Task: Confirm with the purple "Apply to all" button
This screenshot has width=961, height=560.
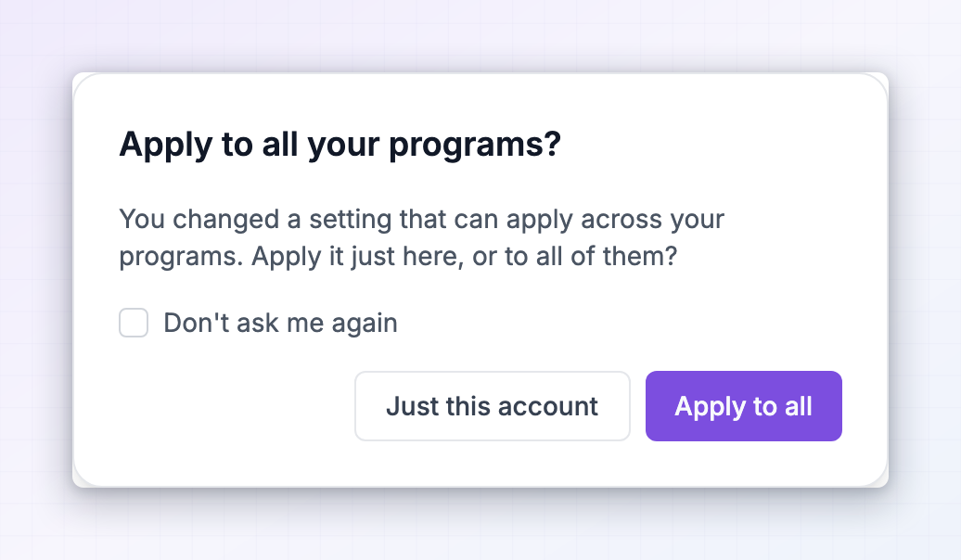Action: point(743,405)
